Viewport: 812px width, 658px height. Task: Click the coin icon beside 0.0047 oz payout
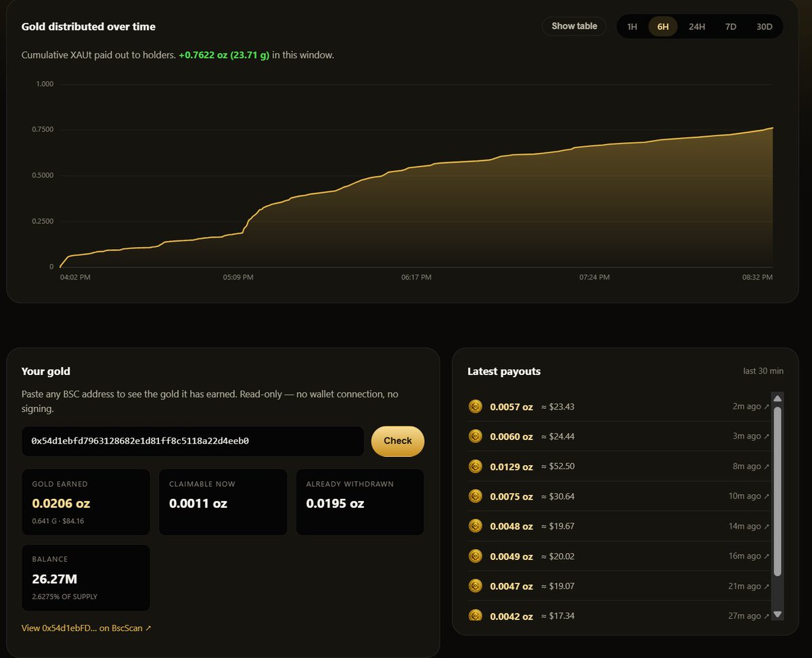(475, 586)
